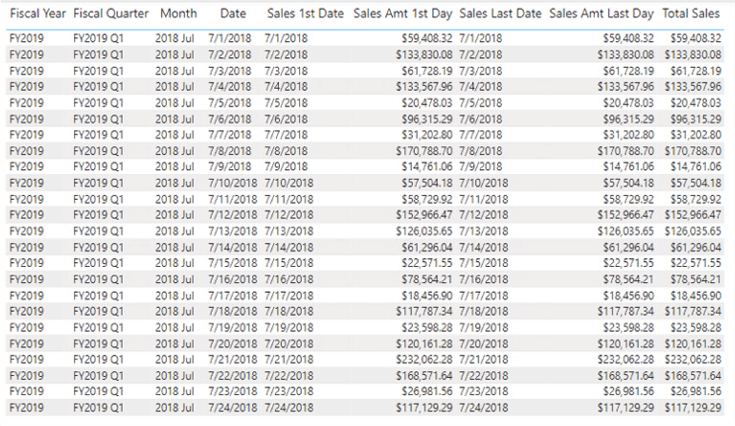Select the Month column header

pos(178,14)
